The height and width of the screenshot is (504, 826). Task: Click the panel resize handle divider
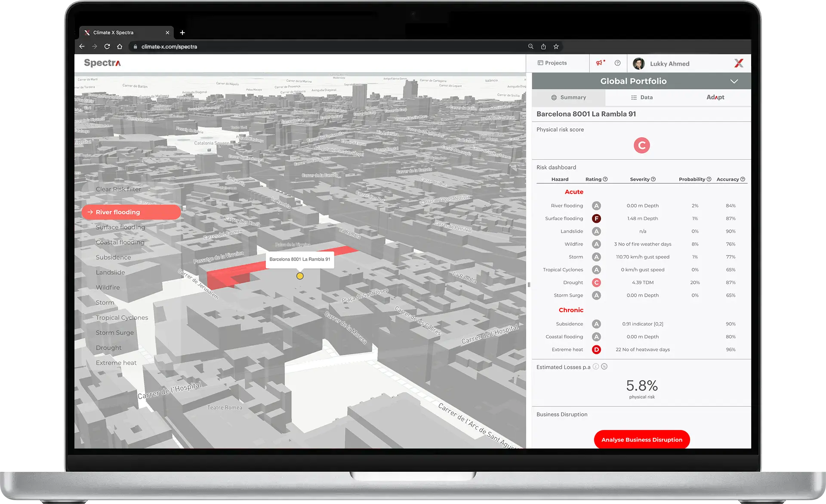[529, 285]
